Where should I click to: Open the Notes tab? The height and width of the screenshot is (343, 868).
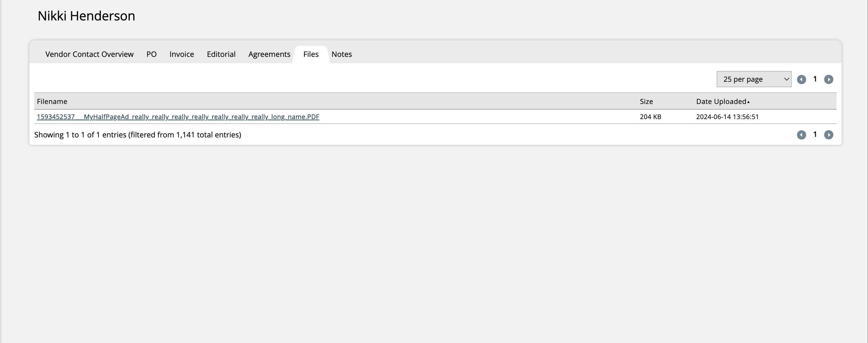(x=341, y=54)
